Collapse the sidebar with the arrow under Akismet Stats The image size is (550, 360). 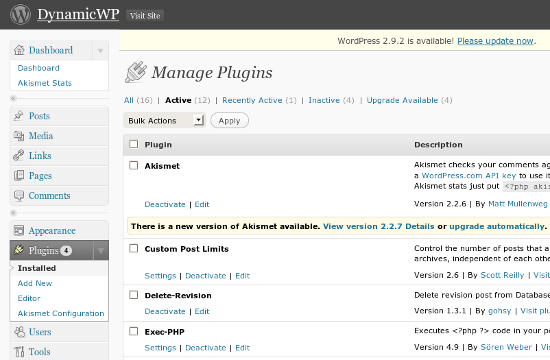tap(13, 99)
